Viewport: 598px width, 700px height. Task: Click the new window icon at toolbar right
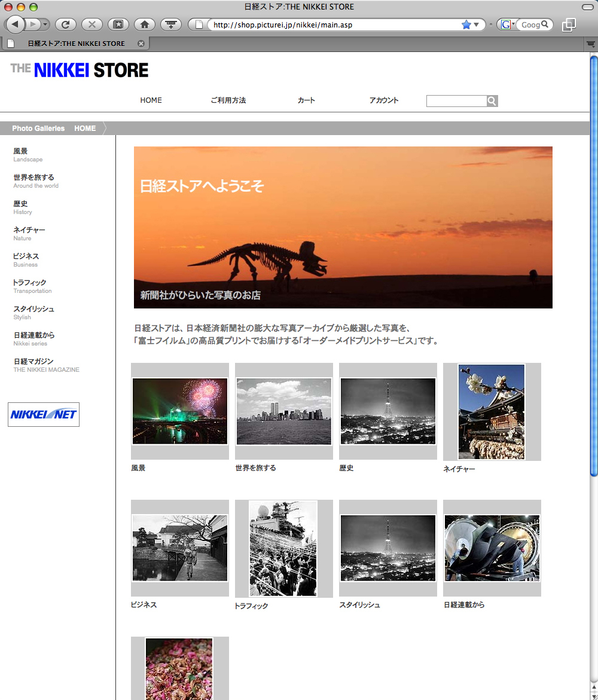(x=569, y=25)
